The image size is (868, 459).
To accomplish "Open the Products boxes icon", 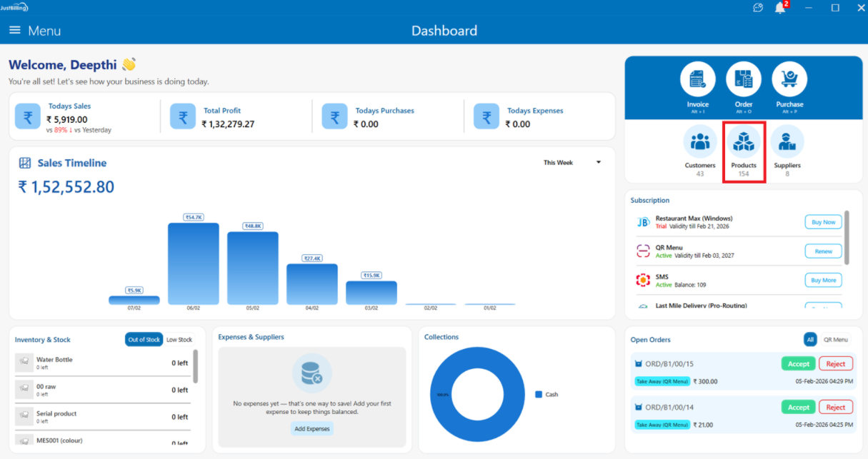I will pos(744,141).
